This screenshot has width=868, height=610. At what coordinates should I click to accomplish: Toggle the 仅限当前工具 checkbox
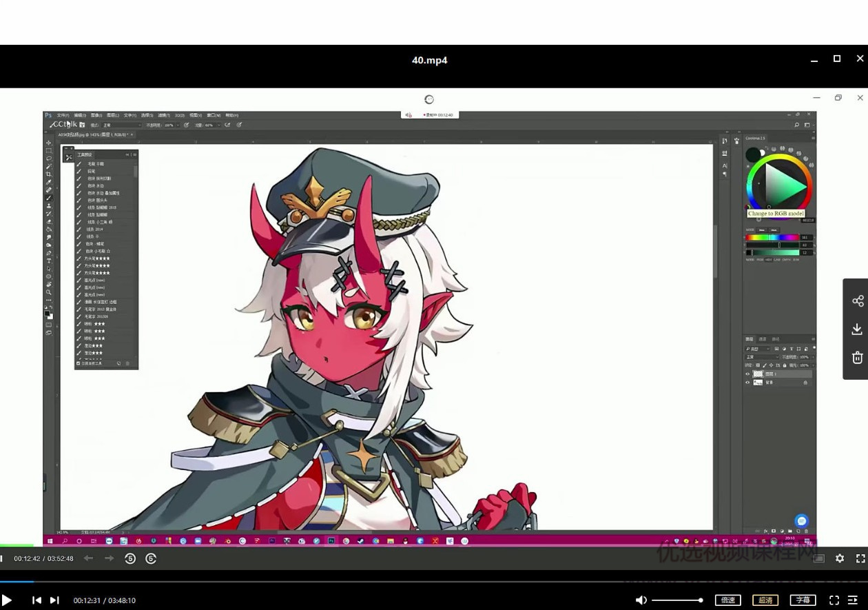pyautogui.click(x=79, y=363)
